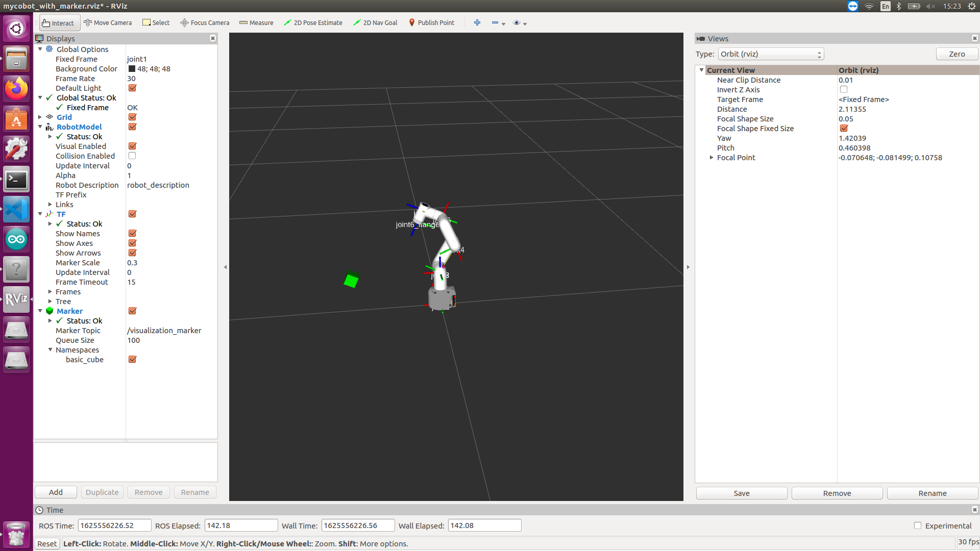Enable the Collision Enabled checkbox
The width and height of the screenshot is (980, 551).
(x=132, y=156)
